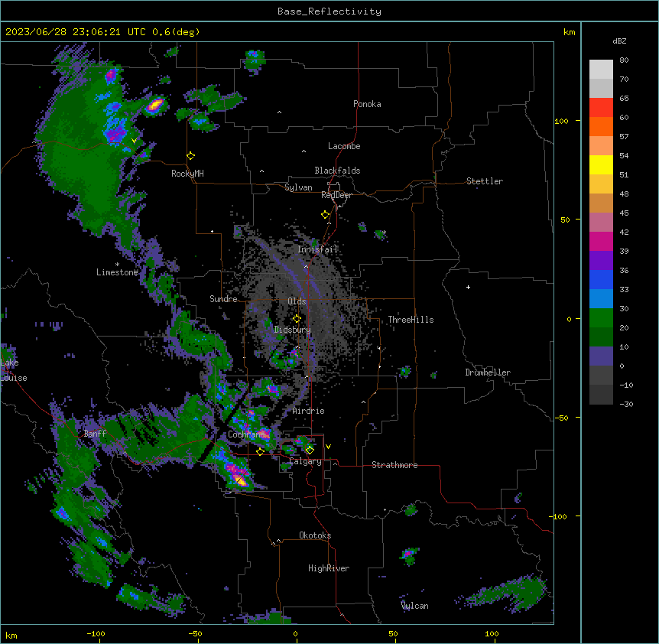Click the Innisfail city label
This screenshot has height=644, width=659.
(x=317, y=249)
